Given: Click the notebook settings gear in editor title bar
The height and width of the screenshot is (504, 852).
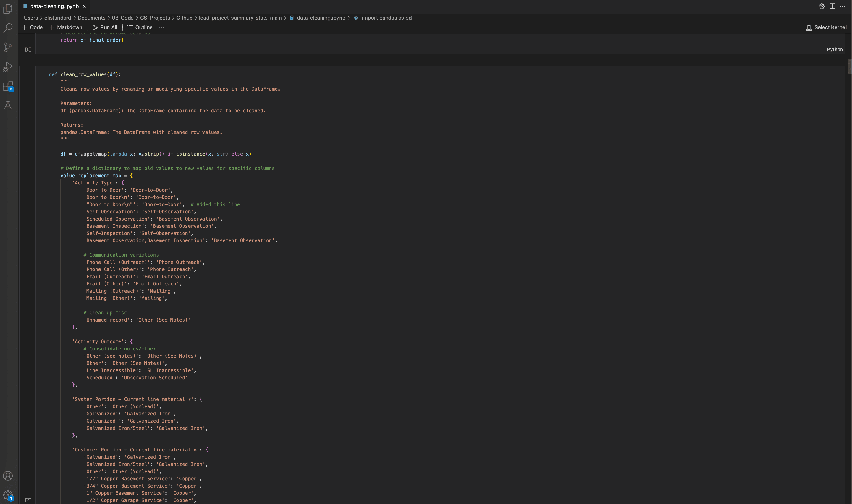Looking at the screenshot, I should tap(821, 6).
